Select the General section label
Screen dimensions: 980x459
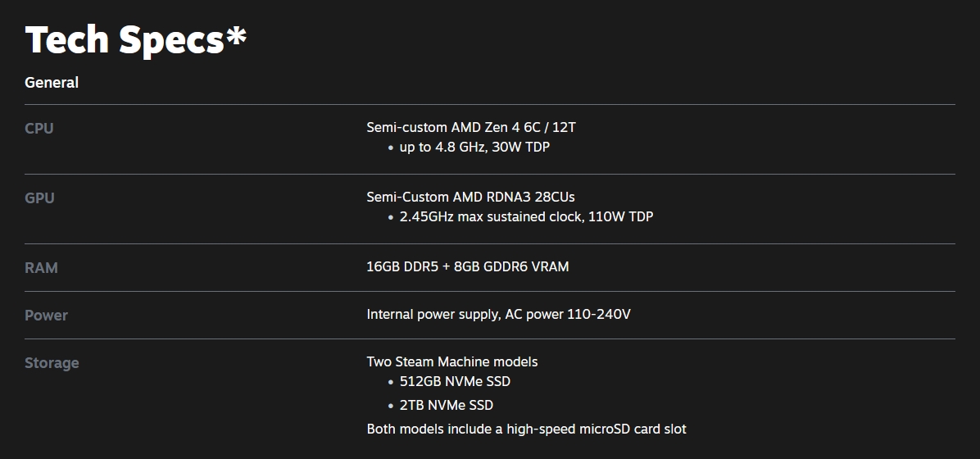click(x=52, y=83)
